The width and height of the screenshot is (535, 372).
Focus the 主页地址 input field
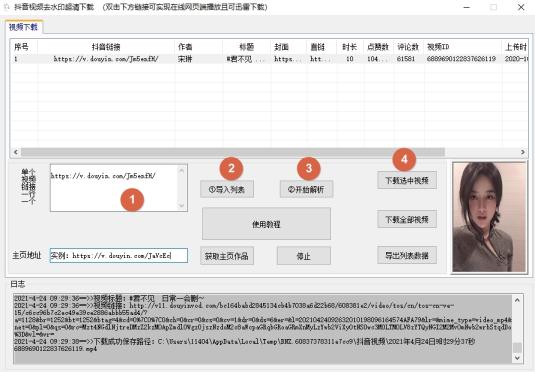click(119, 255)
